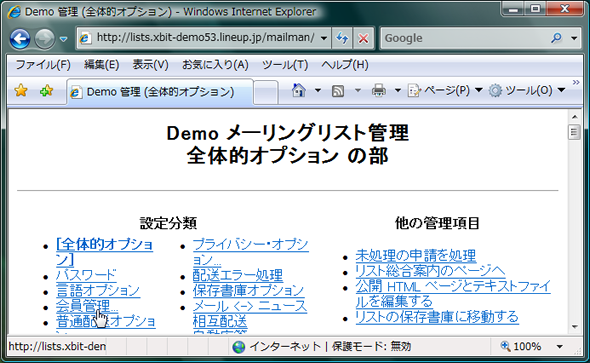Click the Google search box
Image resolution: width=590 pixels, height=363 pixels.
(x=465, y=38)
